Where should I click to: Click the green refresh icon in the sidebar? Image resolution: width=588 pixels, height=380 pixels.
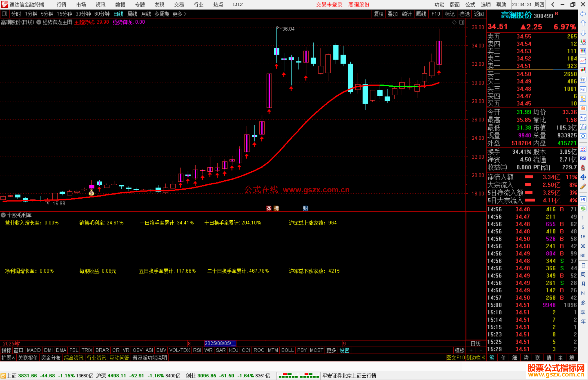(583, 209)
